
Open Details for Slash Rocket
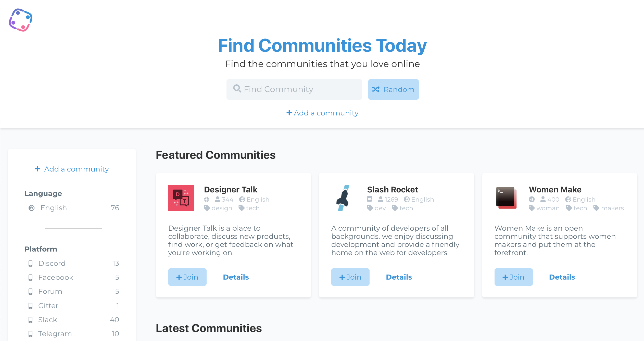coord(399,277)
